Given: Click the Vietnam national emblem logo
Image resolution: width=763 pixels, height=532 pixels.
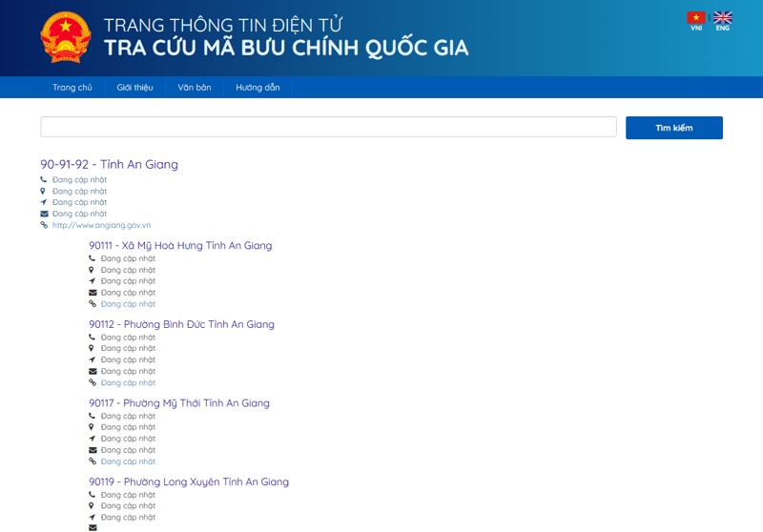Looking at the screenshot, I should 65,37.
